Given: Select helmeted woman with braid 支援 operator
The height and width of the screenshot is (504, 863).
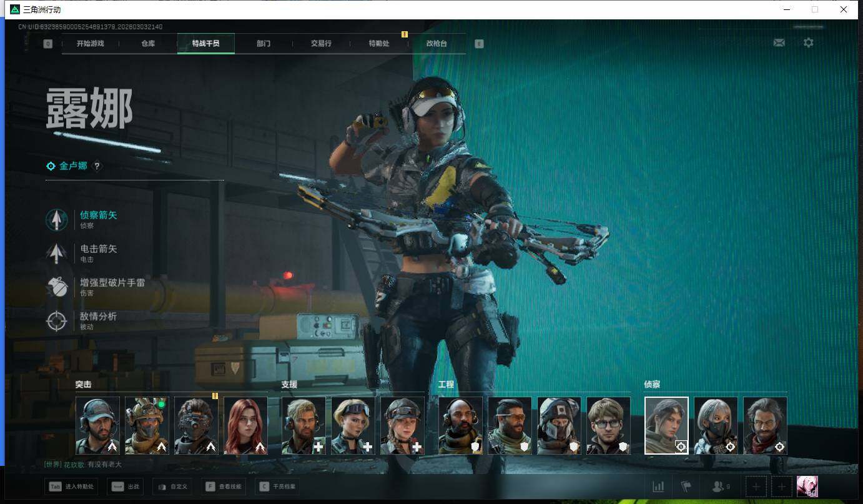Looking at the screenshot, I should click(x=402, y=425).
